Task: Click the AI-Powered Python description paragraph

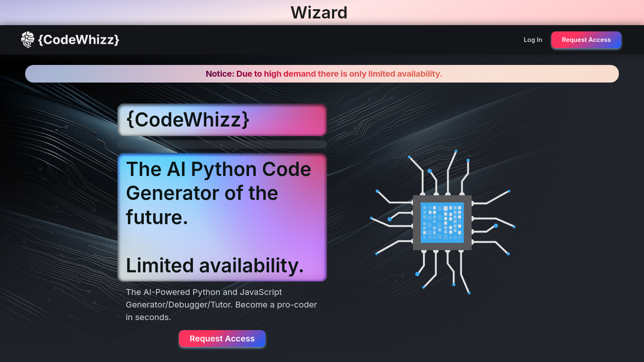Action: [x=221, y=305]
